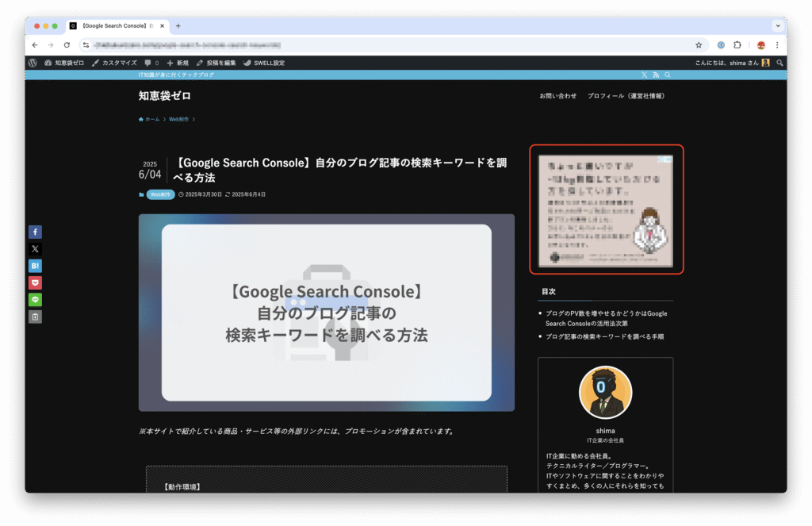The image size is (812, 526).
Task: Click the 知恵袋ゼロ site title
Action: pos(165,95)
